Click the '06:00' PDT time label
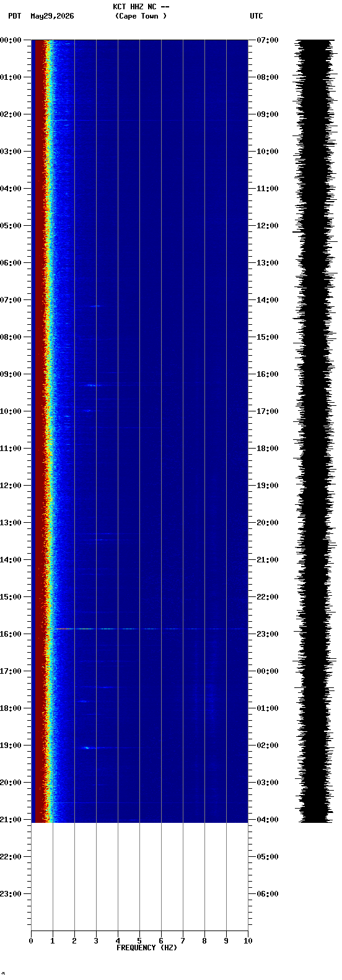The height and width of the screenshot is (980, 342). coord(11,263)
